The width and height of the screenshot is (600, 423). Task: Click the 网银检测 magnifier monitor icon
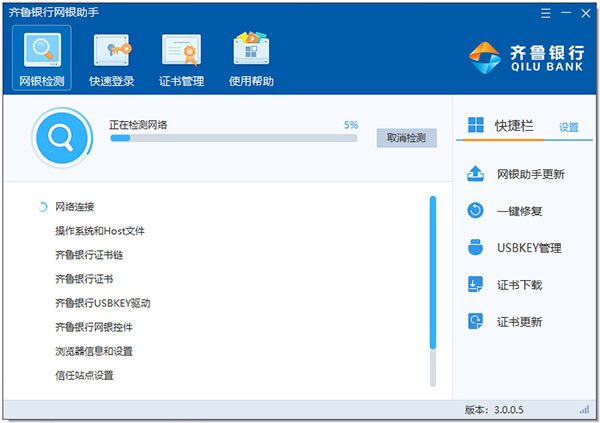pos(42,50)
